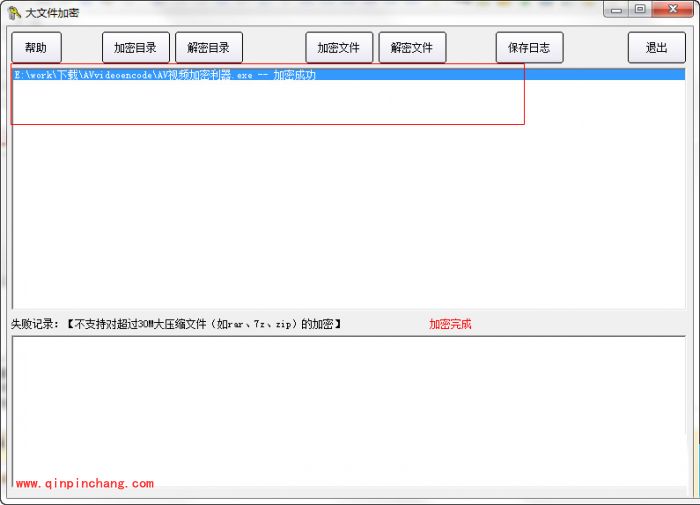Save the log with 保存日志

pos(529,47)
